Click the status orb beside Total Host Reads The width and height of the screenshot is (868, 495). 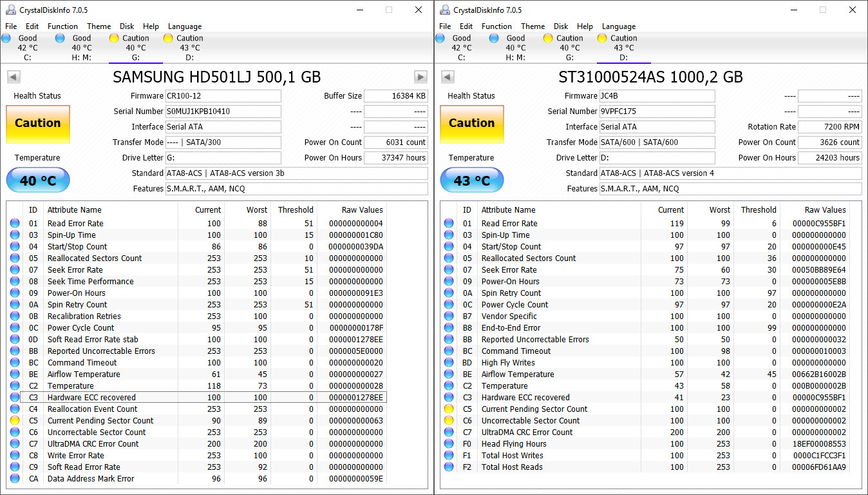pyautogui.click(x=449, y=467)
